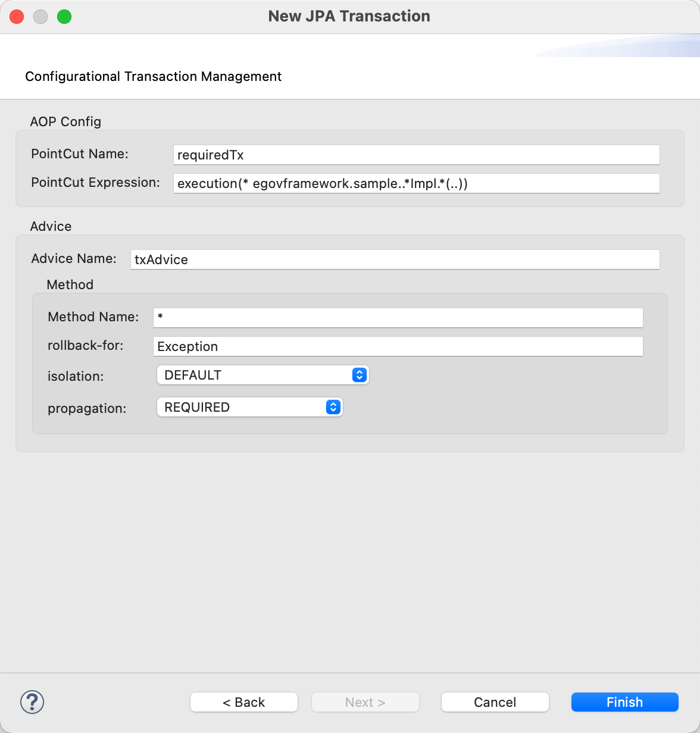The height and width of the screenshot is (733, 700).
Task: Click the New JPA Transaction title bar
Action: (x=349, y=16)
